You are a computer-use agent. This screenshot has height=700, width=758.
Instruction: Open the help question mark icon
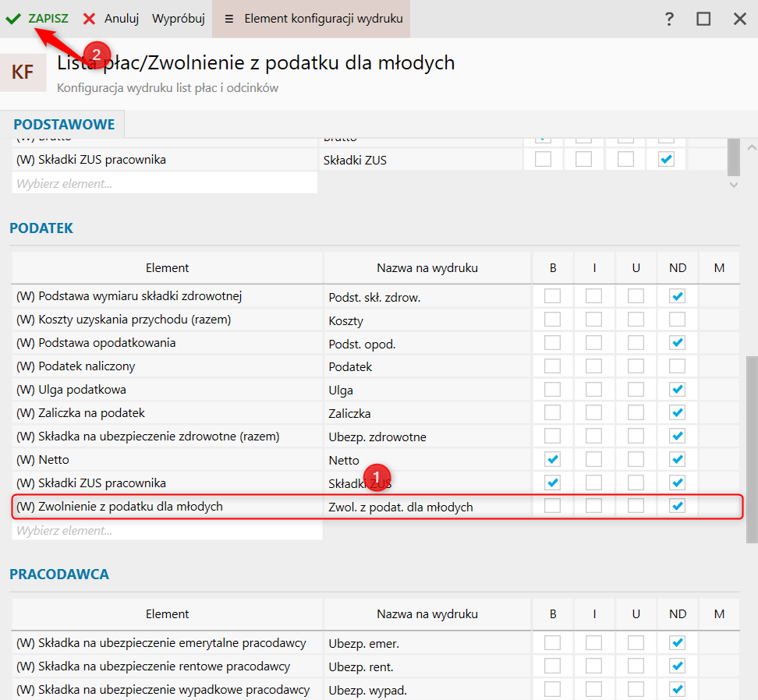[669, 19]
